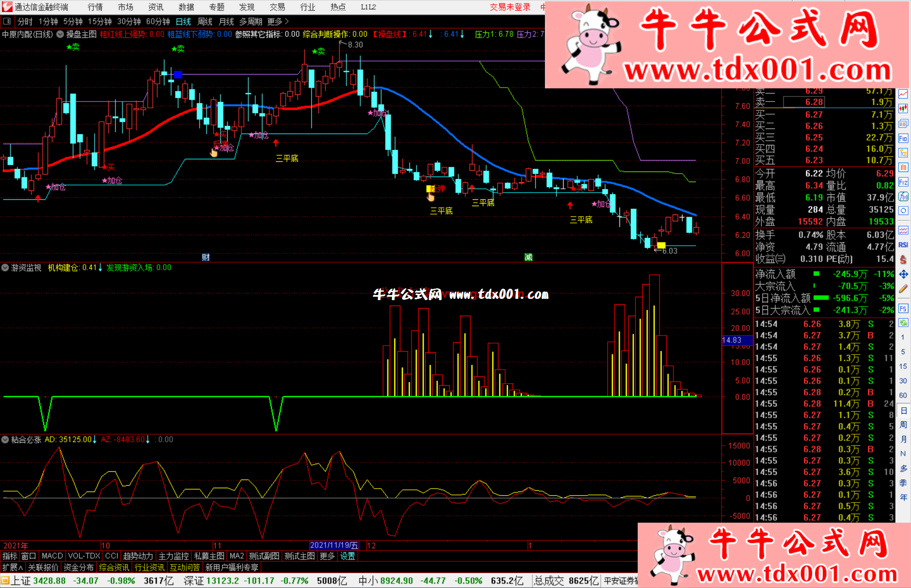Click the 2021/11/19 date timeline marker

coord(334,545)
